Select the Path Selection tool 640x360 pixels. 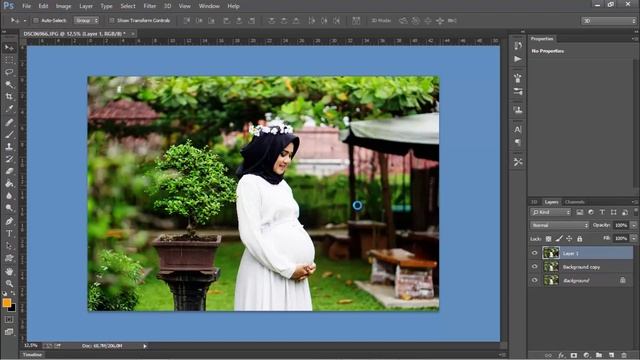pyautogui.click(x=9, y=246)
